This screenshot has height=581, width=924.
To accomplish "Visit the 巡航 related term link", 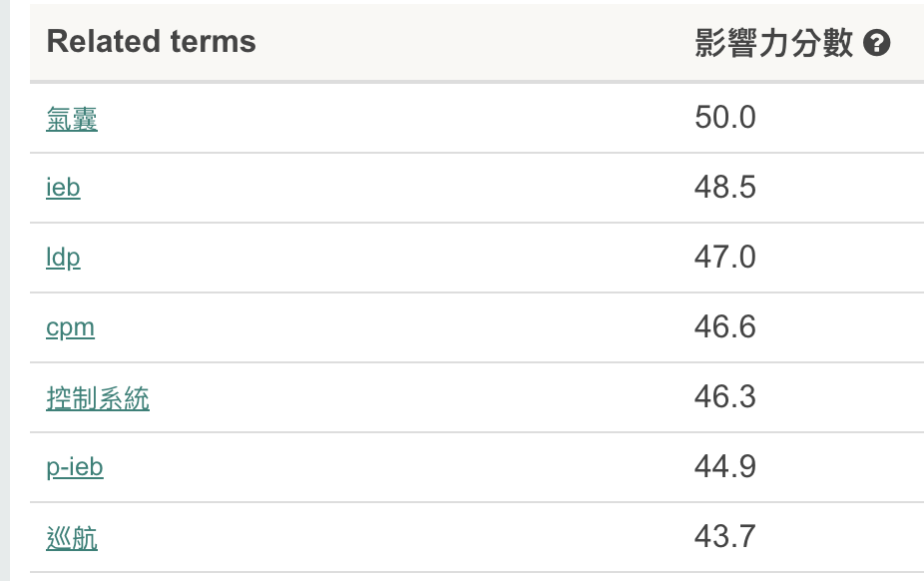I will click(x=72, y=538).
